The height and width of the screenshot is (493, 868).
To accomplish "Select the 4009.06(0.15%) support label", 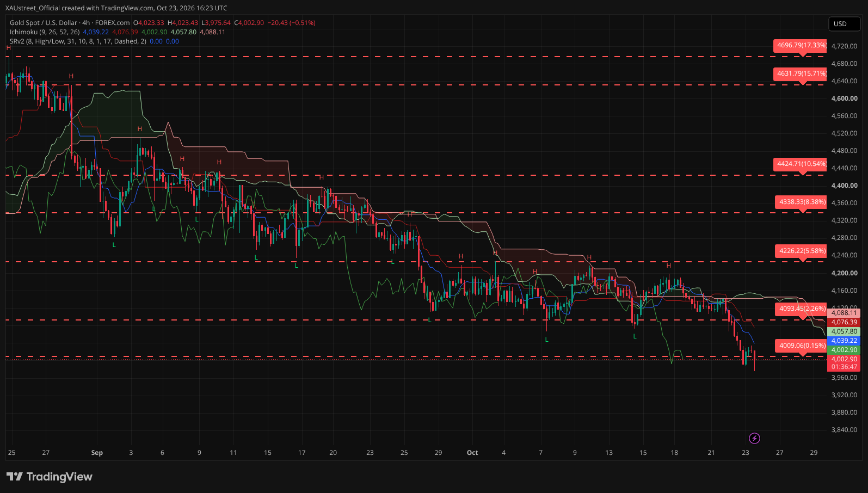I will coord(802,346).
